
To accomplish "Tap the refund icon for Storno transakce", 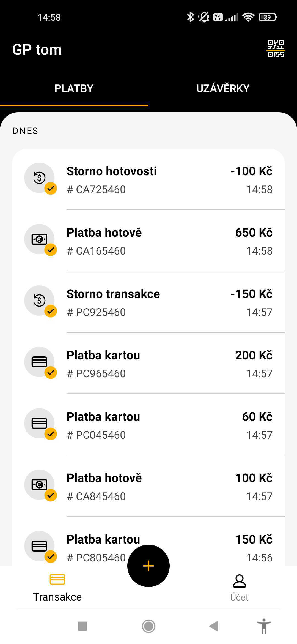I will 39,301.
